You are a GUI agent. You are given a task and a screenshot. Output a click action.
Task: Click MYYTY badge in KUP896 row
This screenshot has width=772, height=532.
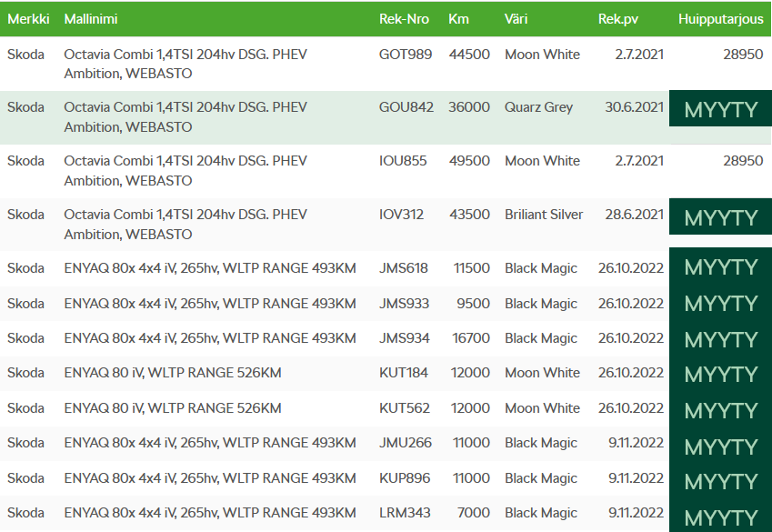(720, 481)
